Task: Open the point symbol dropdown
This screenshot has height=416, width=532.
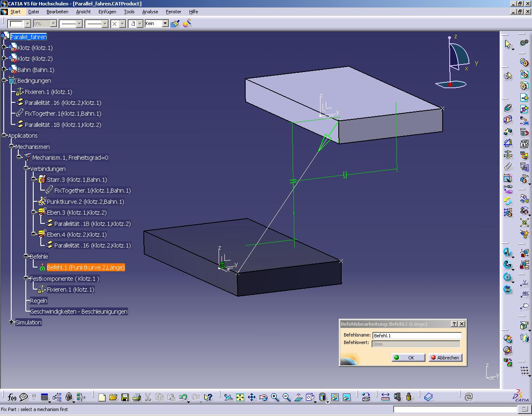Action: tap(123, 24)
